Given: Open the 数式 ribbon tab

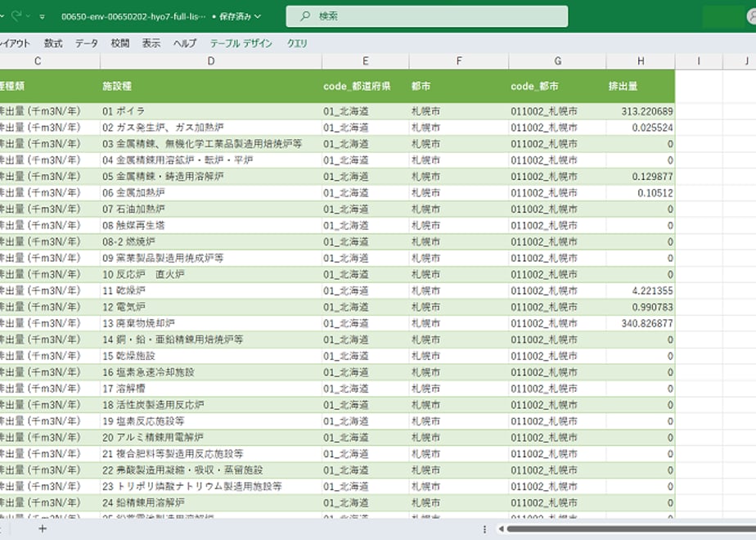Looking at the screenshot, I should coord(53,43).
